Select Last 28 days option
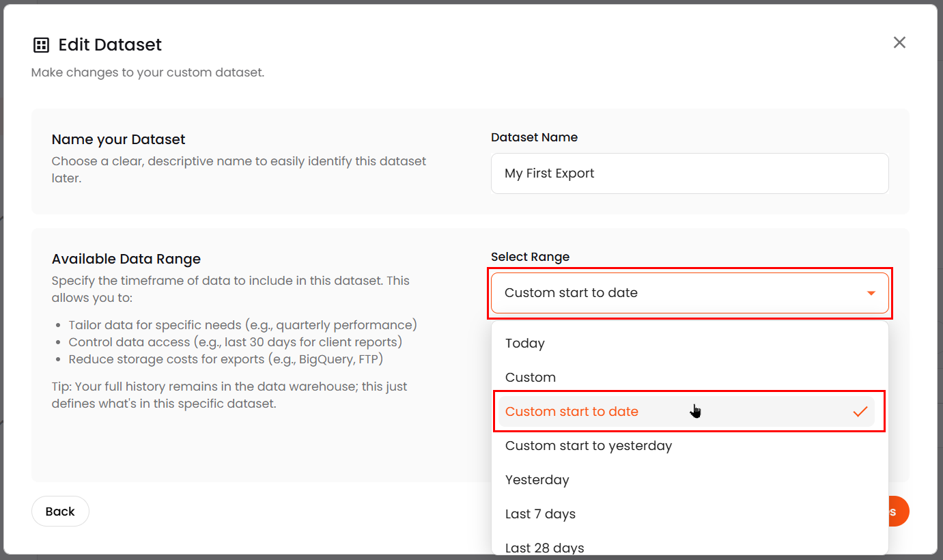Screen dimensions: 943x560 pos(544,547)
